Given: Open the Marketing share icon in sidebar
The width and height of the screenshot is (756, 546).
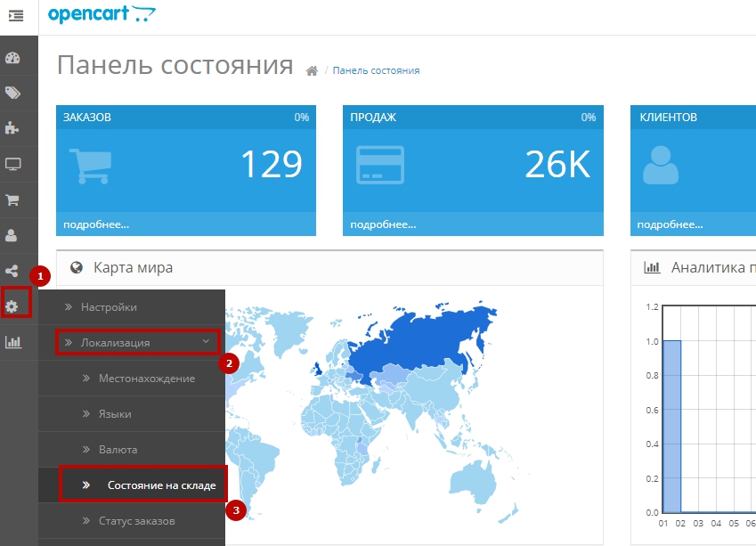Looking at the screenshot, I should pos(12,271).
